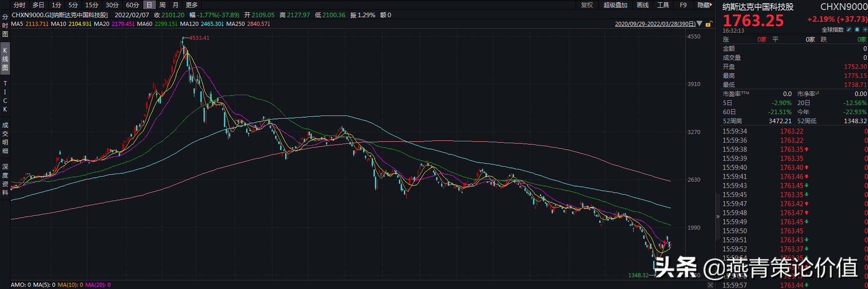This screenshot has width=868, height=289.
Task: Open the K线图 sidebar view
Action: (5, 59)
